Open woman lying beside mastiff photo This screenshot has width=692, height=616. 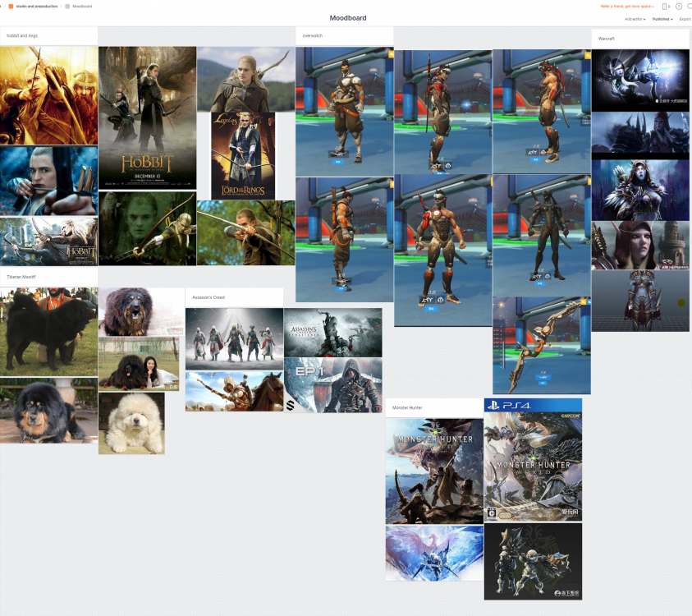pos(139,365)
